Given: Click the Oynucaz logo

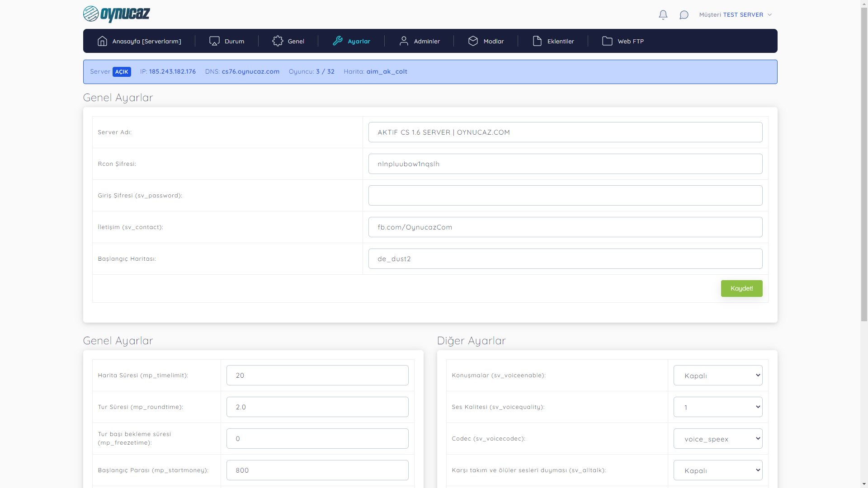Looking at the screenshot, I should (117, 14).
